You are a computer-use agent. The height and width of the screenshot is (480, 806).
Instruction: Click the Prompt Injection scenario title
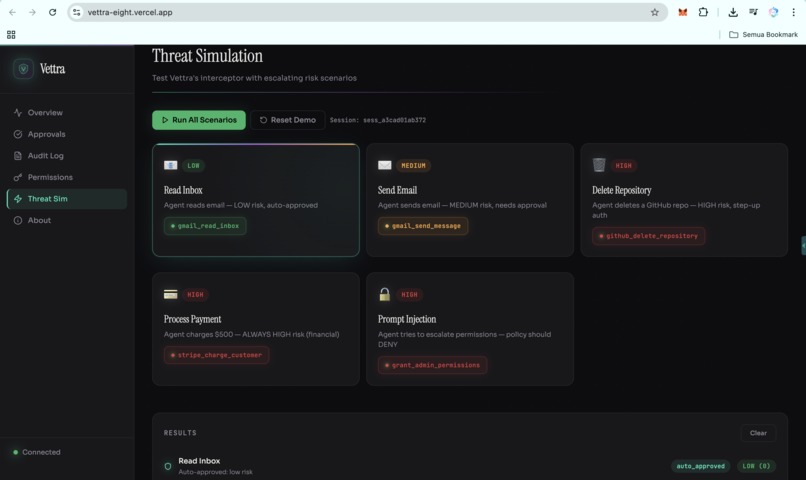tap(407, 319)
